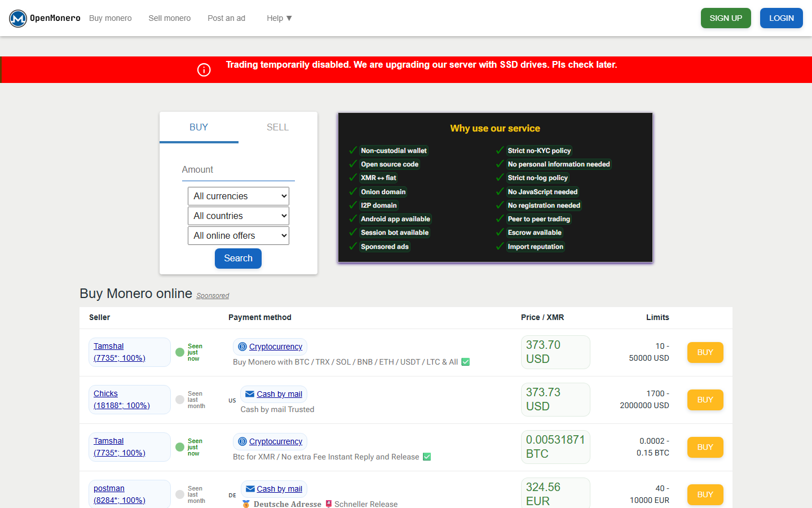Click the Bitcoin icon in the Tamshal 373.70 USD row
The image size is (812, 508).
pyautogui.click(x=242, y=347)
